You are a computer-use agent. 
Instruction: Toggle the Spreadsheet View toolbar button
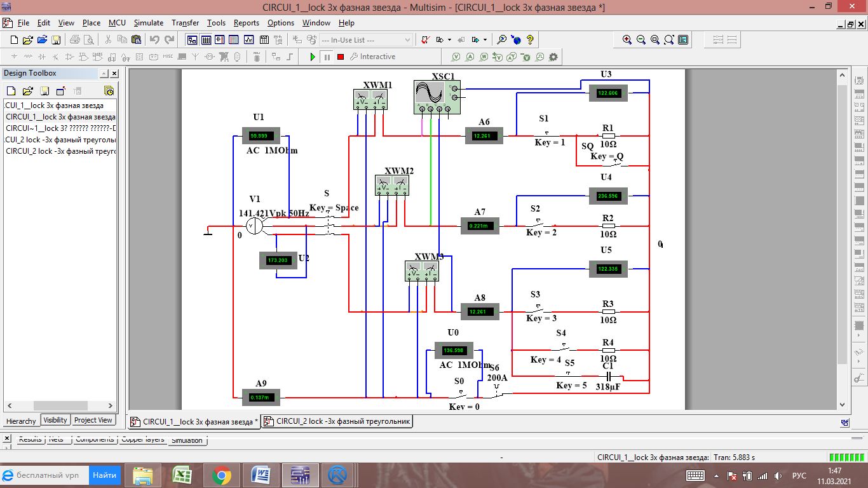(x=206, y=40)
